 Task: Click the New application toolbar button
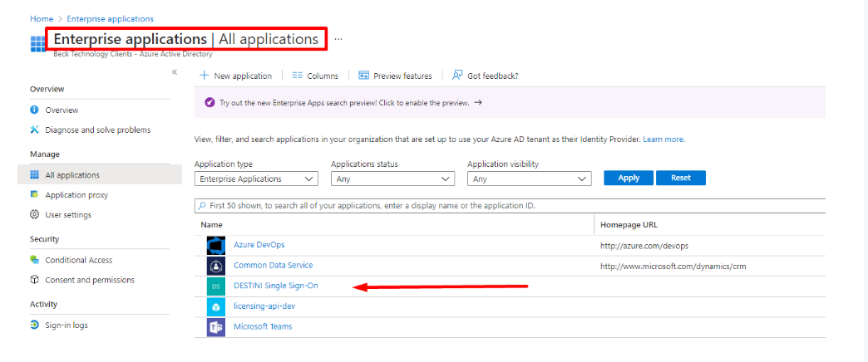tap(236, 76)
